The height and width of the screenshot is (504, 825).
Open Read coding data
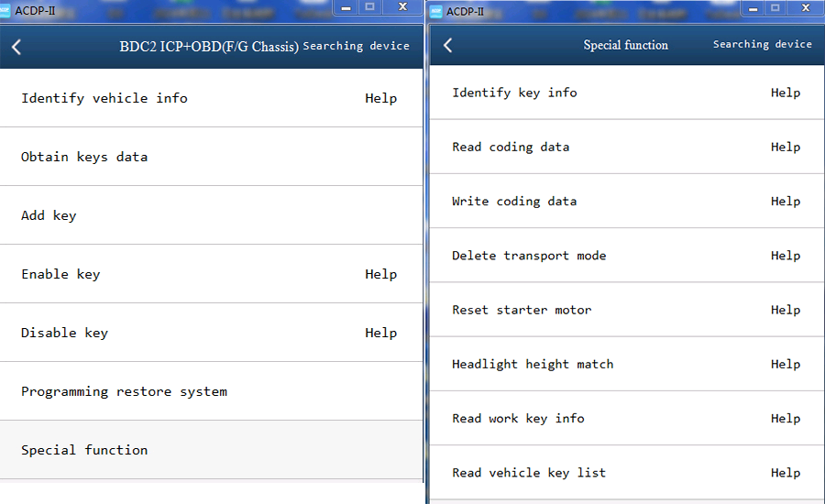(511, 147)
